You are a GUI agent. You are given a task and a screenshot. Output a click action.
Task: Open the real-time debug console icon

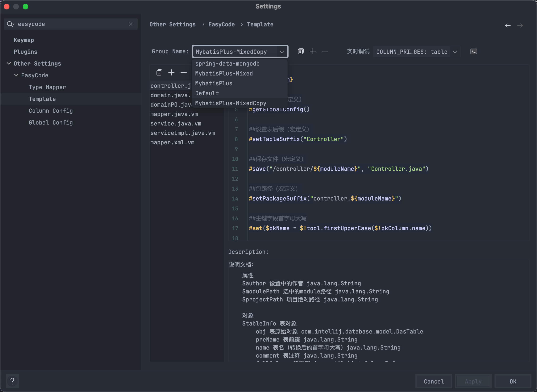473,51
